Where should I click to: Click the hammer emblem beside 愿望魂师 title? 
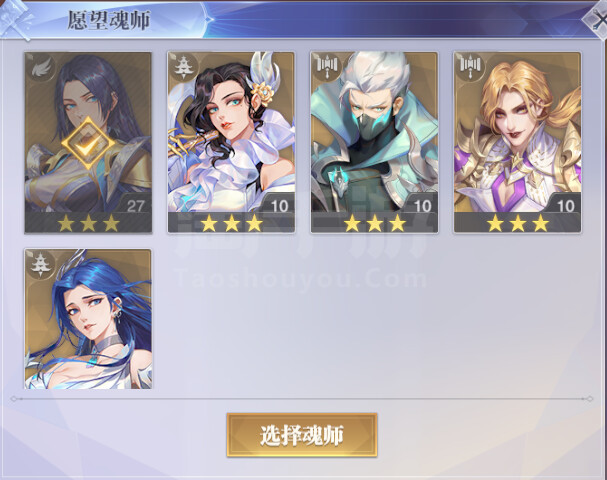16,20
